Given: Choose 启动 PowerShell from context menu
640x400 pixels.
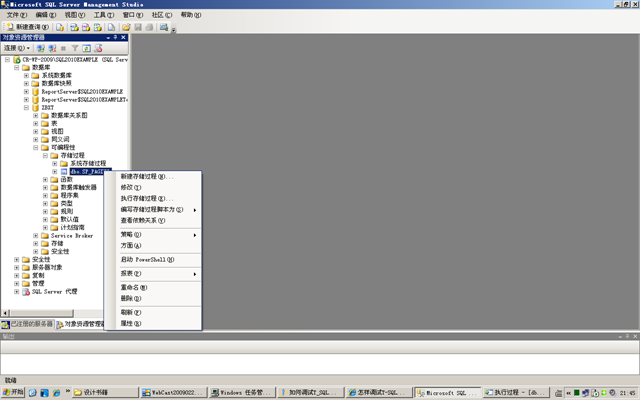Looking at the screenshot, I should pyautogui.click(x=153, y=260).
